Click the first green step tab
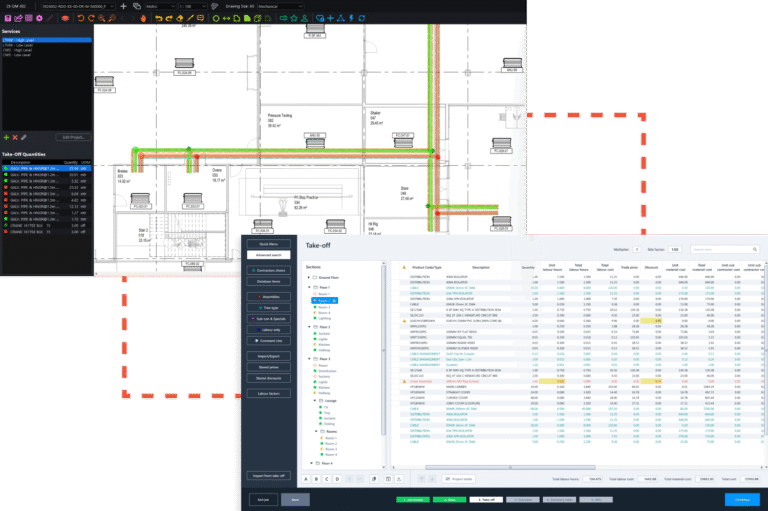768x511 pixels. [x=413, y=500]
